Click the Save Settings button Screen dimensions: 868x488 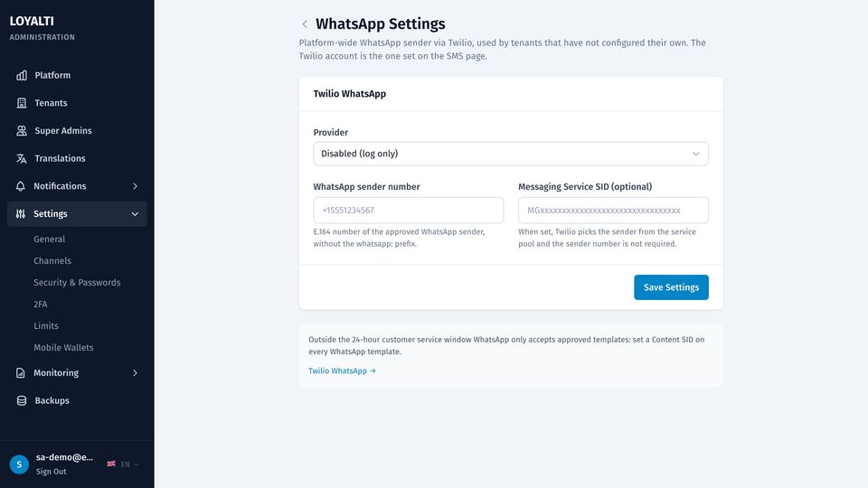(x=671, y=287)
